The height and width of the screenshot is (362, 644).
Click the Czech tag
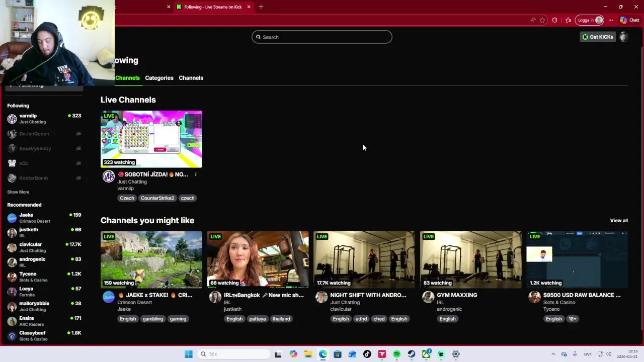(127, 198)
